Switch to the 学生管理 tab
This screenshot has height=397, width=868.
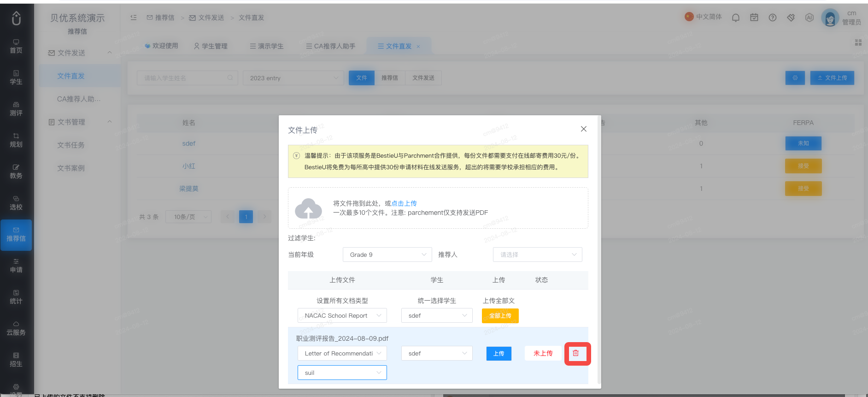click(211, 46)
